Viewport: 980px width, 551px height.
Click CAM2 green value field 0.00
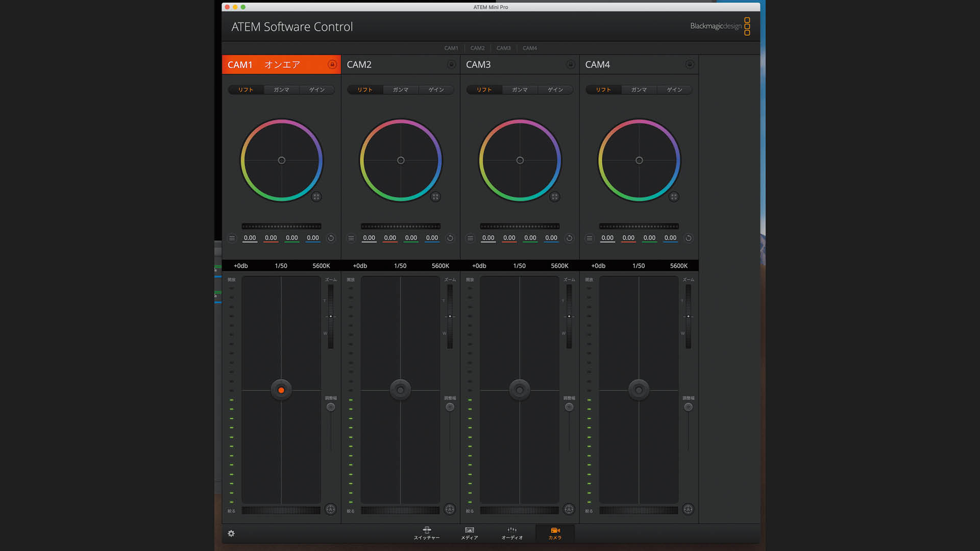(x=411, y=238)
